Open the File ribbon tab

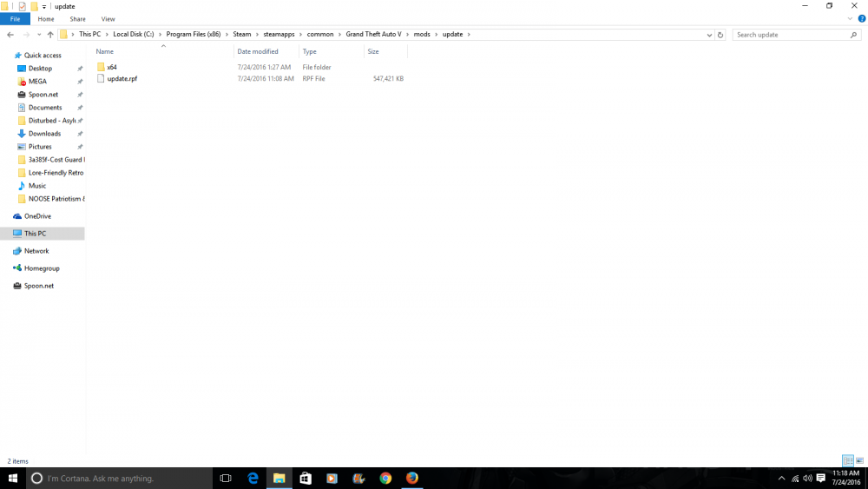pos(15,19)
